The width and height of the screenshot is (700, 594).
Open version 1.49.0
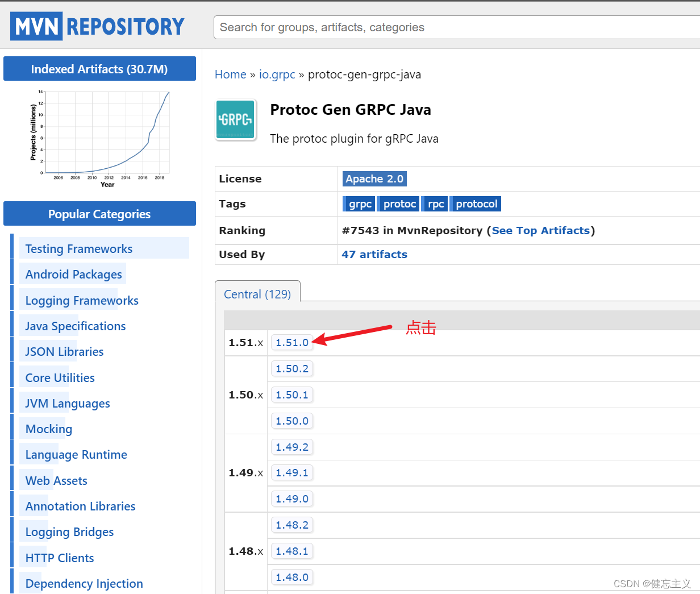point(292,499)
